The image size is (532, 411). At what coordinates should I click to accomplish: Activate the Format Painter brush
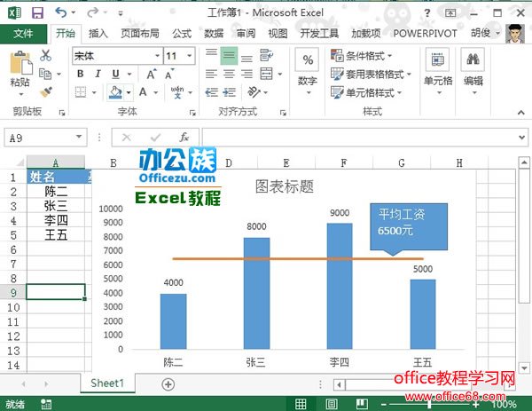click(x=45, y=92)
